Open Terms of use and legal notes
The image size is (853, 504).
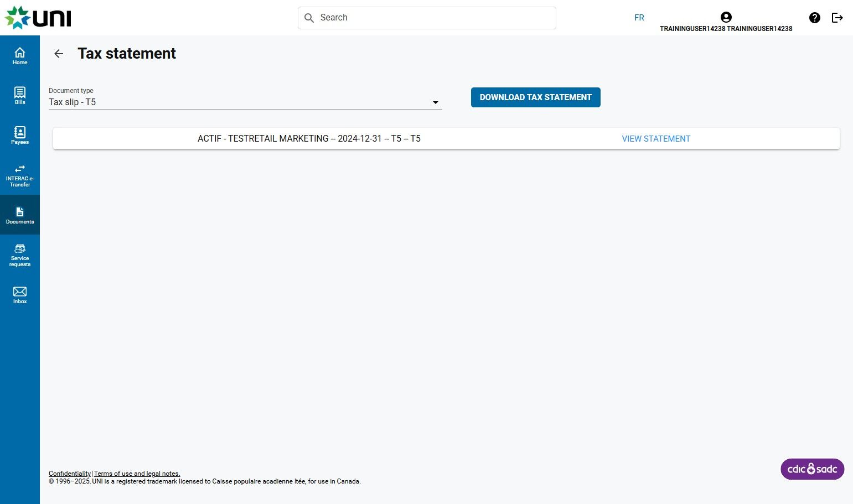[137, 474]
